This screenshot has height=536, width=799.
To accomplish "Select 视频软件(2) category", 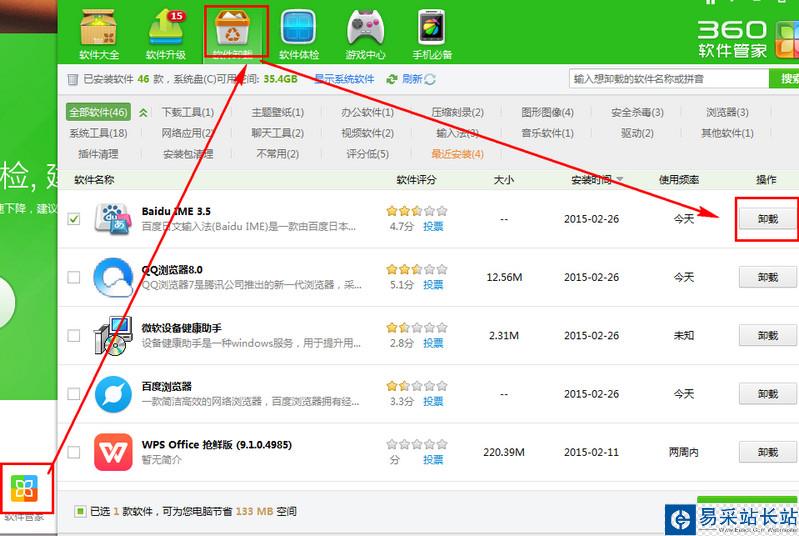I will point(367,133).
